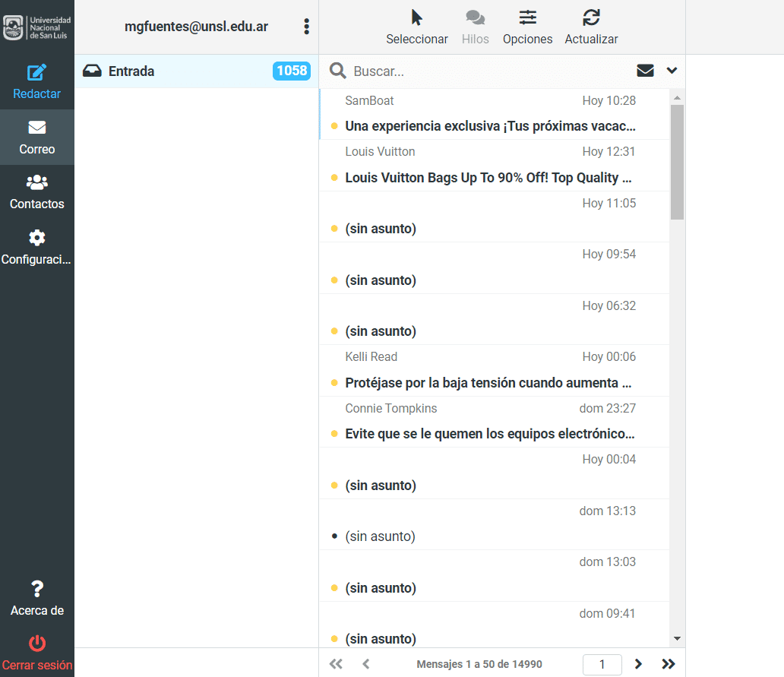Viewport: 784px width, 677px height.
Task: Open Kelli Read's baja tensión message
Action: pos(494,371)
